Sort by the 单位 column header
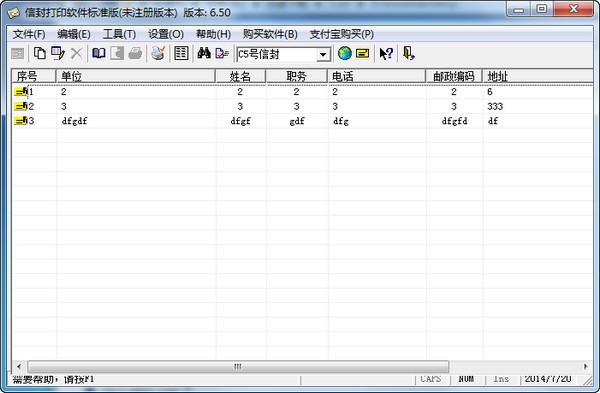The width and height of the screenshot is (600, 393). click(x=136, y=76)
